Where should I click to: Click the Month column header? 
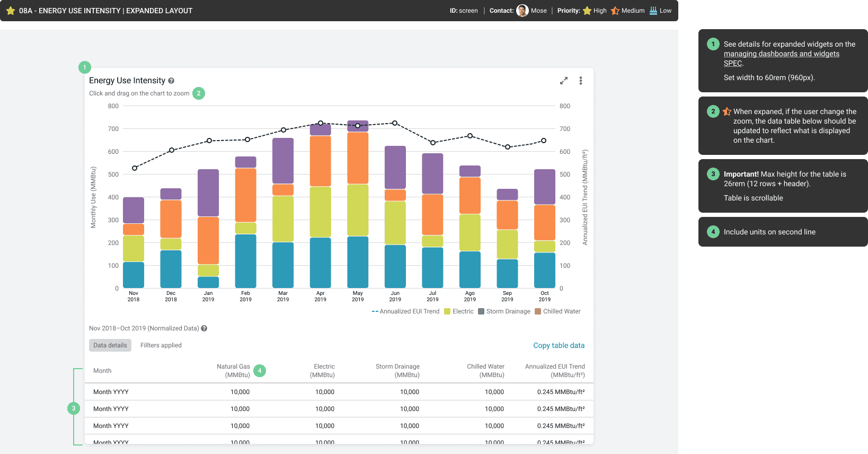(x=102, y=371)
